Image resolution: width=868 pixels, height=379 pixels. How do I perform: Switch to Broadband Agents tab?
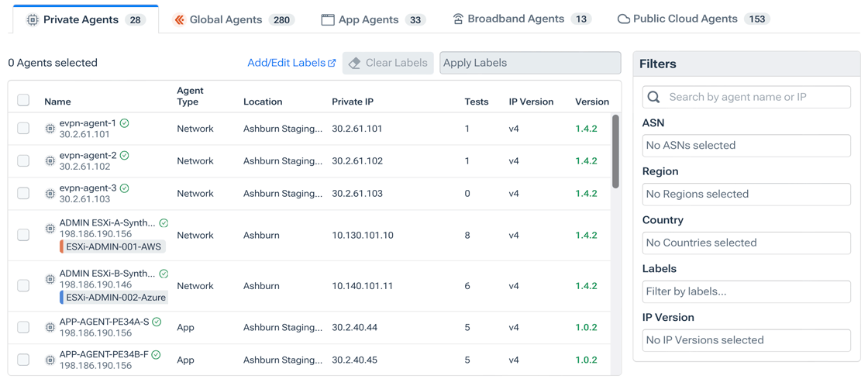[522, 19]
